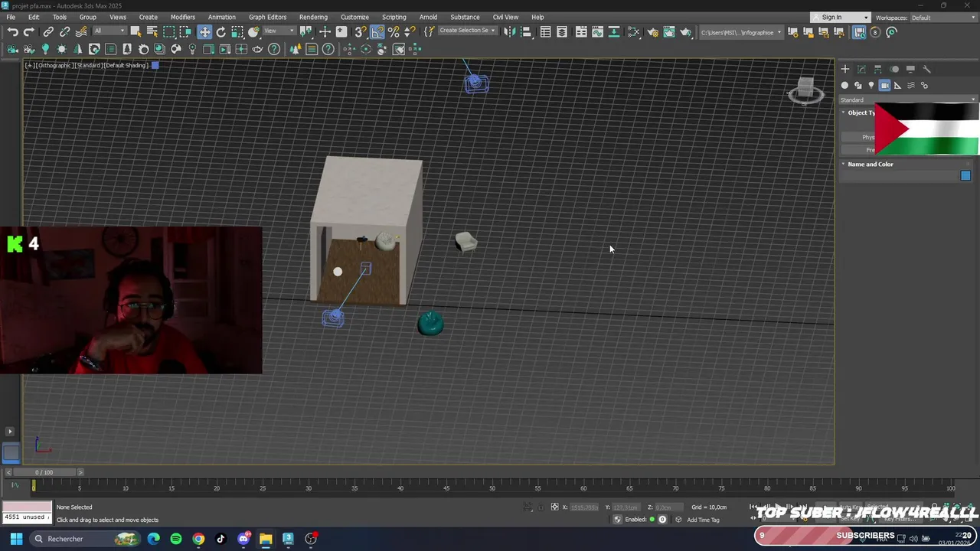Screen dimensions: 980x551
Task: Click Add Time Tag in the status bar
Action: pos(703,520)
